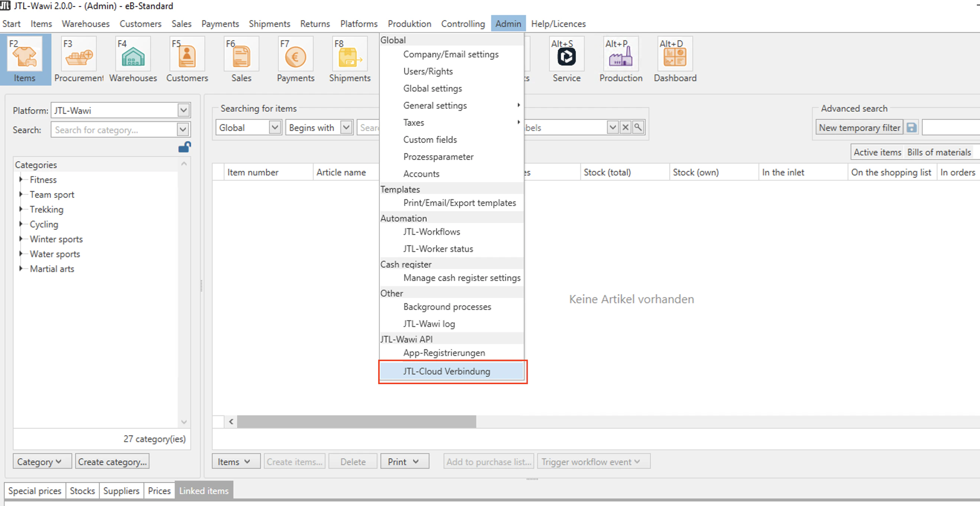Select 'JTL-Cloud Verbindung' from the Admin menu

click(x=447, y=371)
